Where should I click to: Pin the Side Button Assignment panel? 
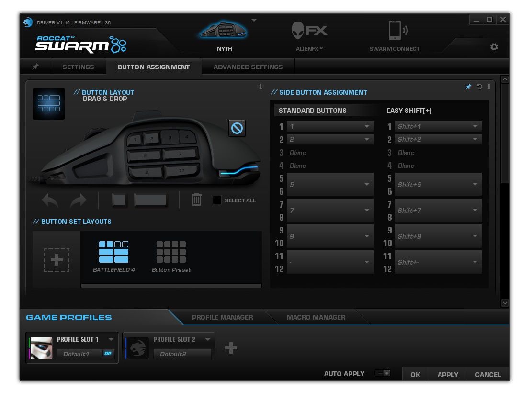(x=468, y=87)
